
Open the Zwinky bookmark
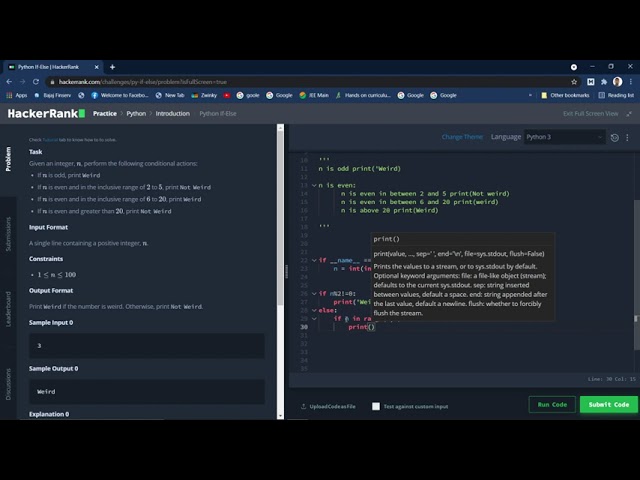[204, 95]
